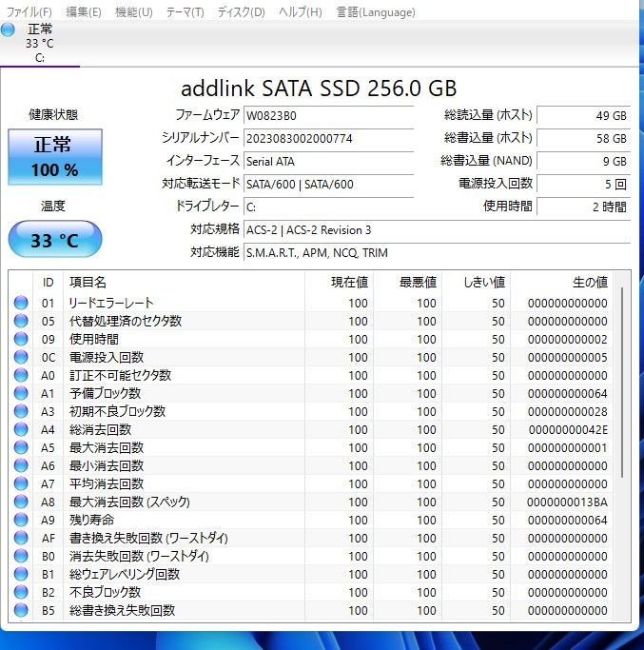Select the 総消去回数 attribute name

pos(100,429)
